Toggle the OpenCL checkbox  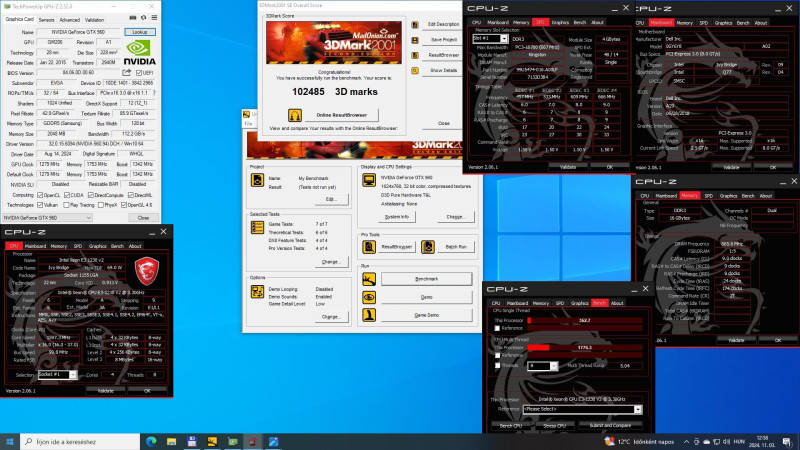tap(40, 195)
